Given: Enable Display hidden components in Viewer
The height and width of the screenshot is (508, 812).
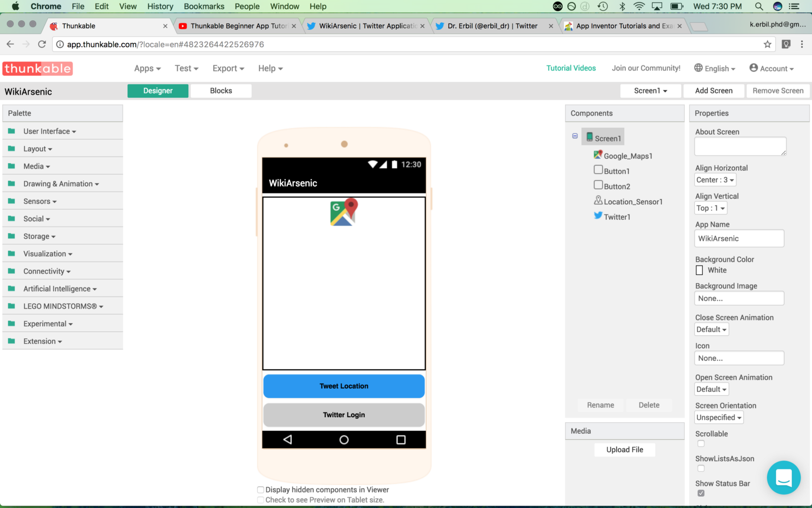Looking at the screenshot, I should tap(260, 490).
